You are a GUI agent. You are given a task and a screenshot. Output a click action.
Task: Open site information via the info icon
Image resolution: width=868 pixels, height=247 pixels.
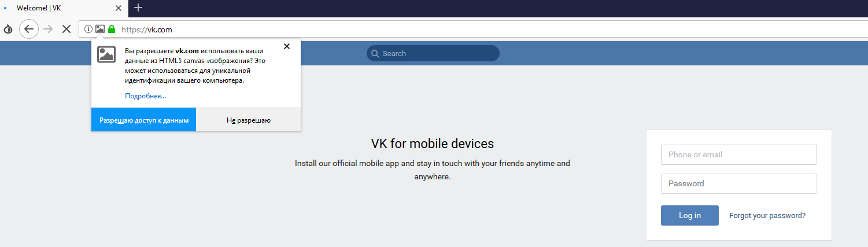point(88,29)
